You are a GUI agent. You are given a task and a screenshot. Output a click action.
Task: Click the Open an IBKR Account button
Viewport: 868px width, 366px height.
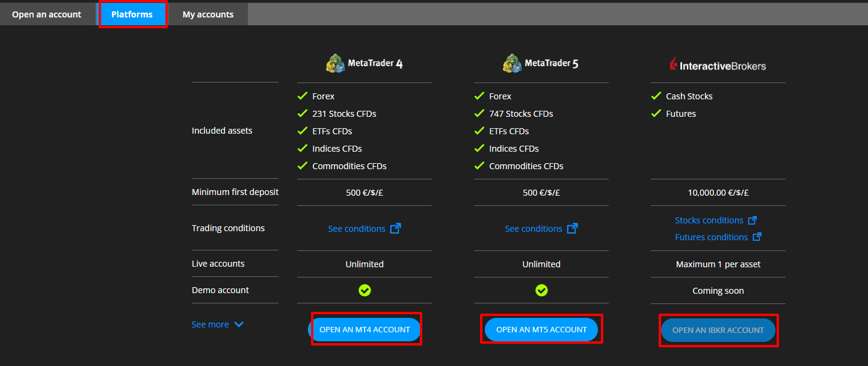718,330
